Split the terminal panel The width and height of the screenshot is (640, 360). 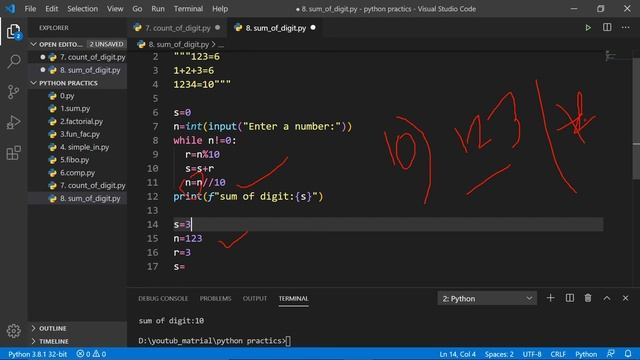[569, 298]
